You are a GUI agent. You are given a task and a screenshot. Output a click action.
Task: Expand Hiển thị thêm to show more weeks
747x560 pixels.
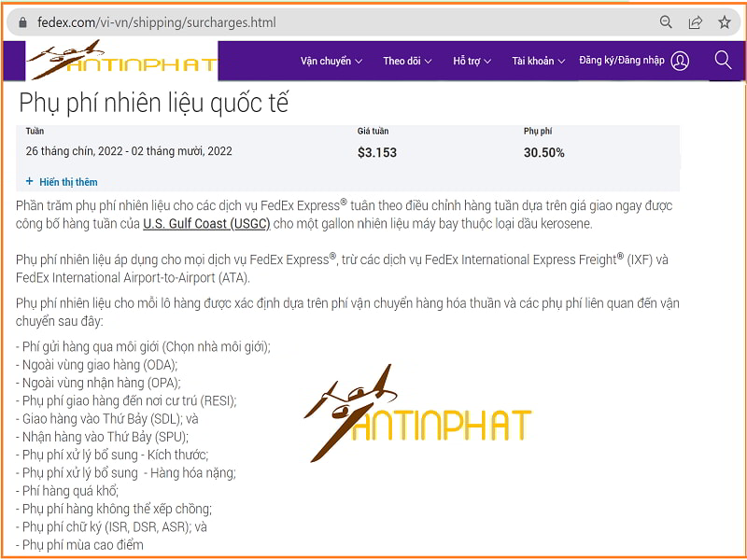(68, 182)
